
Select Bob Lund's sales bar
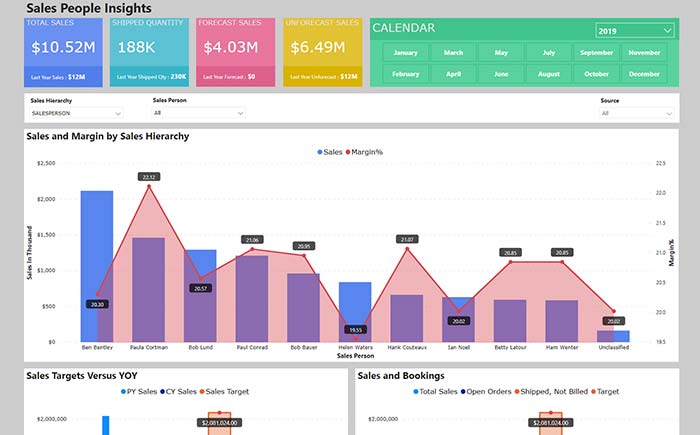(x=200, y=296)
